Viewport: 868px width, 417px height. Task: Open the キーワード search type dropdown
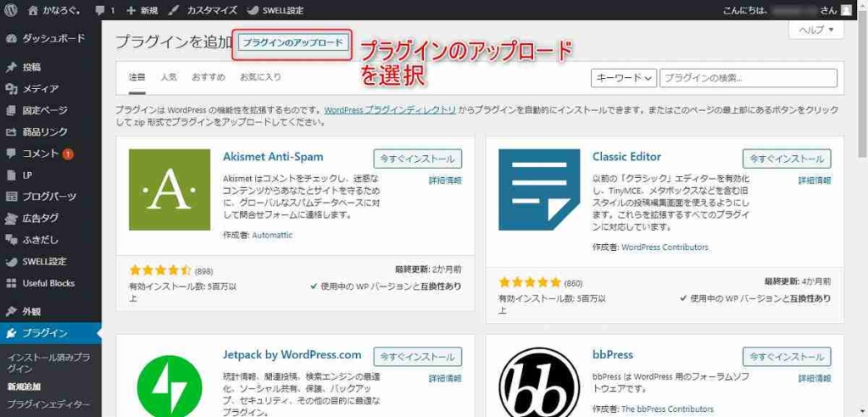tap(624, 78)
